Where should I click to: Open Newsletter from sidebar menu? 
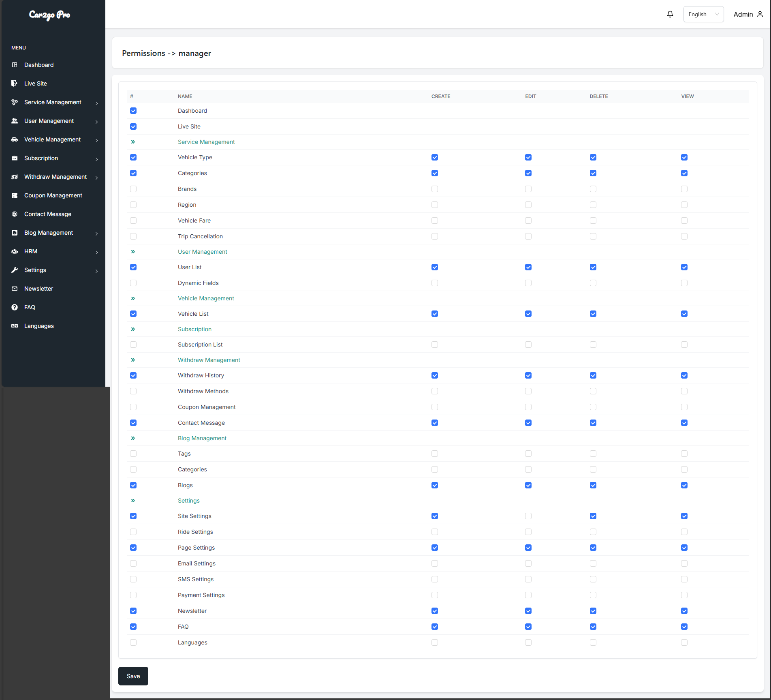38,289
